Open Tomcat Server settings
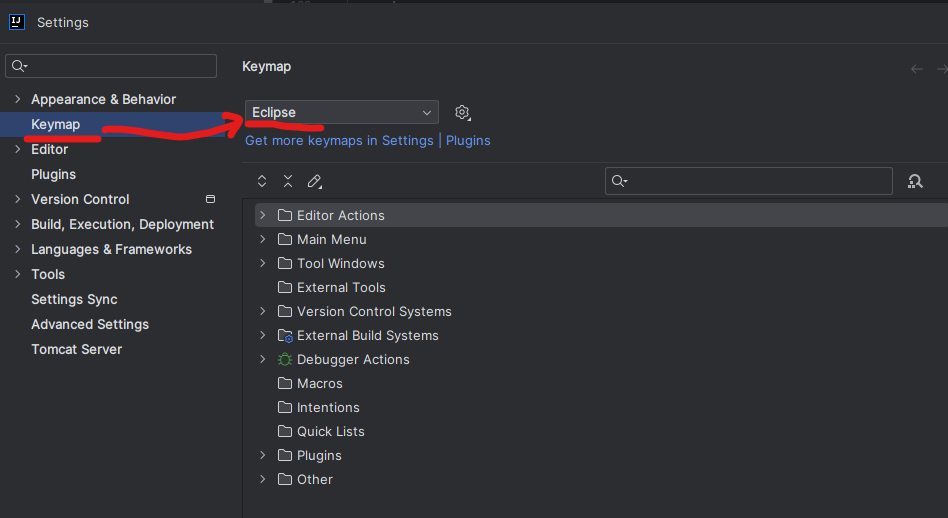 [76, 349]
